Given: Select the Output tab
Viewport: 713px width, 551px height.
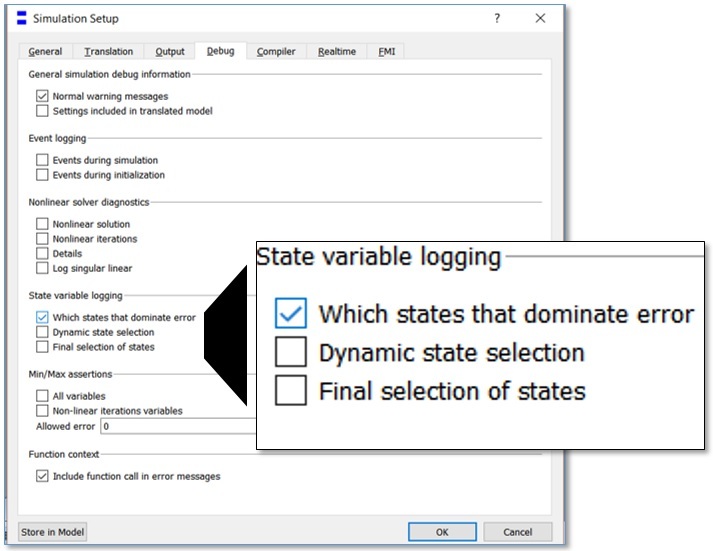Looking at the screenshot, I should (x=170, y=51).
